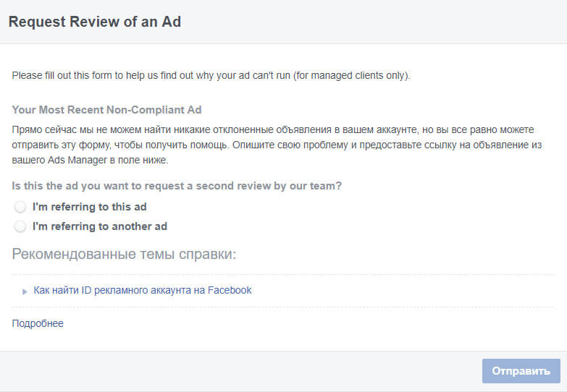Select the "I'm referring to another ad" radio button
Image resolution: width=567 pixels, height=392 pixels.
(20, 226)
